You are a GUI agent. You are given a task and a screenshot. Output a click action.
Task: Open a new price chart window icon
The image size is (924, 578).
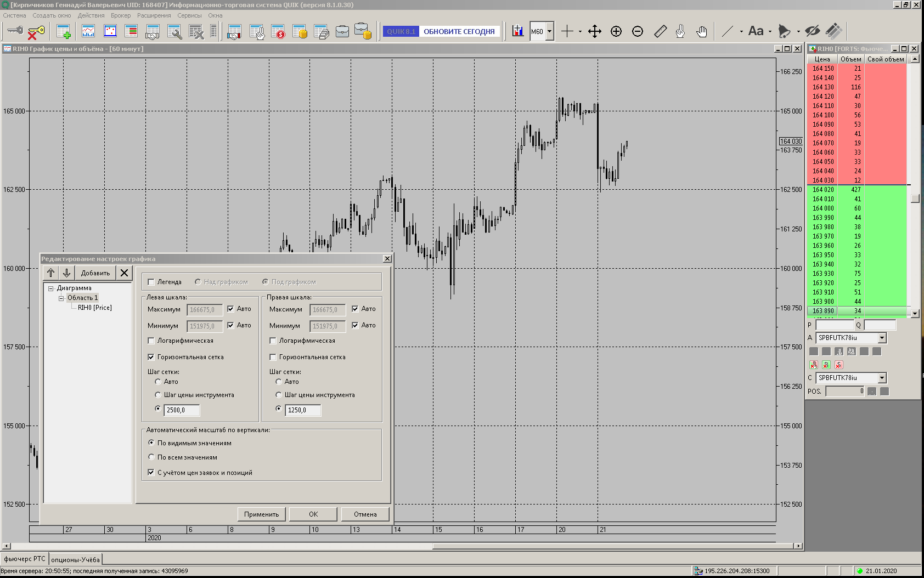click(88, 31)
